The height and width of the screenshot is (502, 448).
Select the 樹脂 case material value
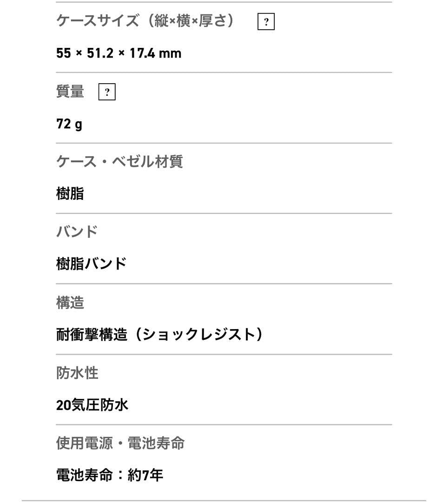(70, 194)
